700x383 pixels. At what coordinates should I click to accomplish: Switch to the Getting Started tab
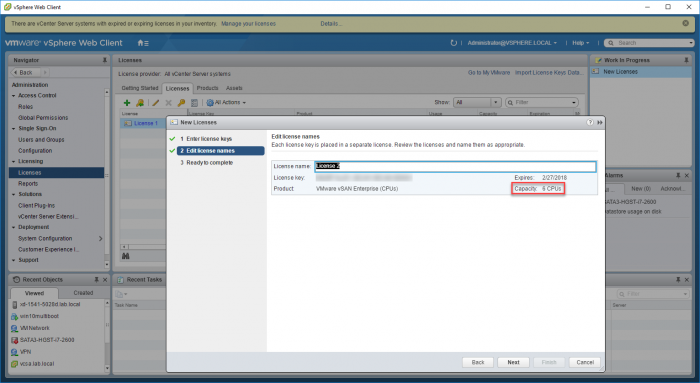[140, 88]
